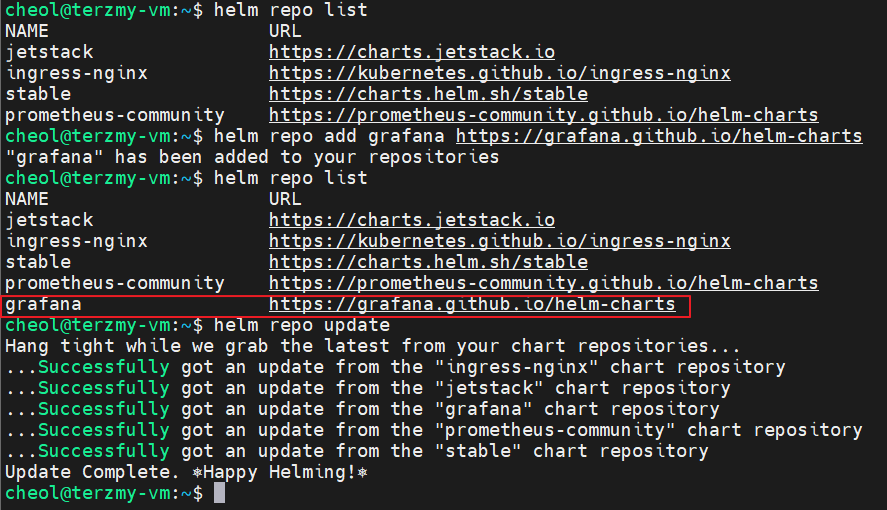Image resolution: width=887 pixels, height=510 pixels.
Task: Click 'Hang tight while we grab the latest' line
Action: click(x=372, y=346)
